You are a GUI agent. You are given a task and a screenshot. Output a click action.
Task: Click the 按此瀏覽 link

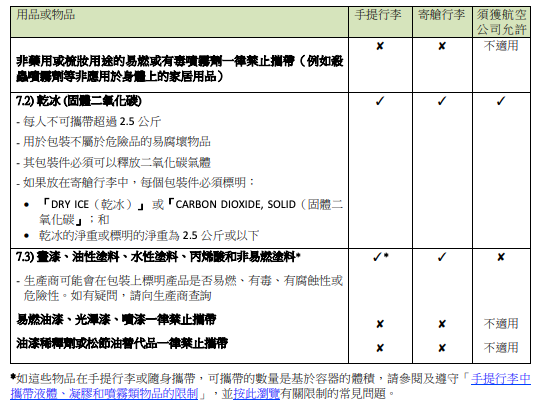(x=257, y=394)
